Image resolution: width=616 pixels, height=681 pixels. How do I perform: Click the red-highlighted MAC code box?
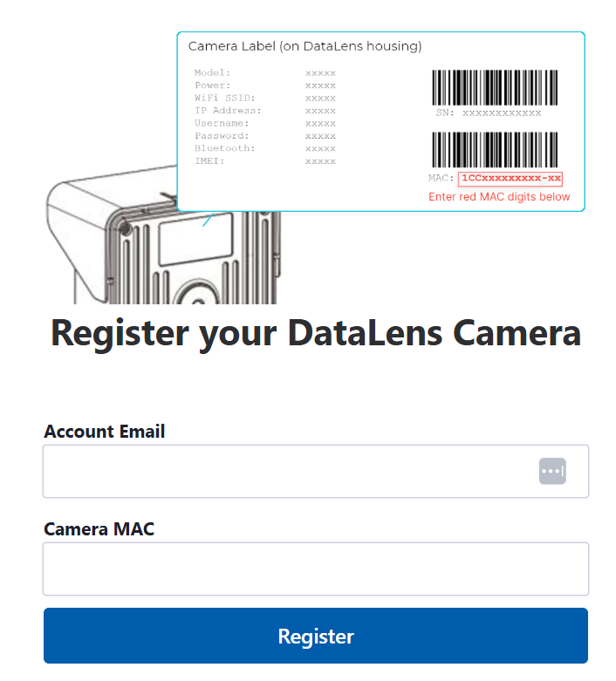tap(510, 179)
